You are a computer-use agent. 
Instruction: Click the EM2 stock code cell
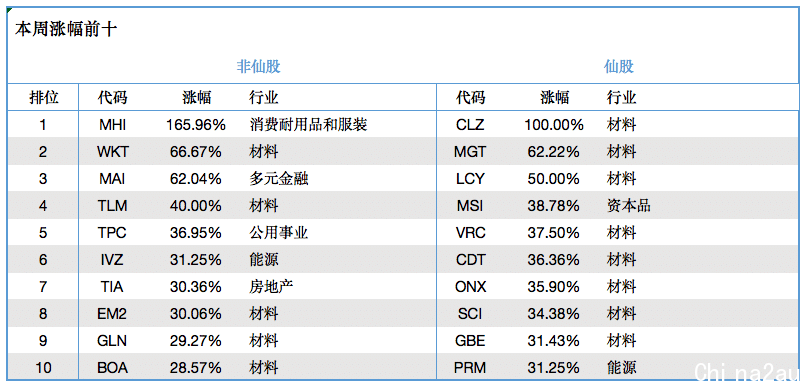[112, 314]
